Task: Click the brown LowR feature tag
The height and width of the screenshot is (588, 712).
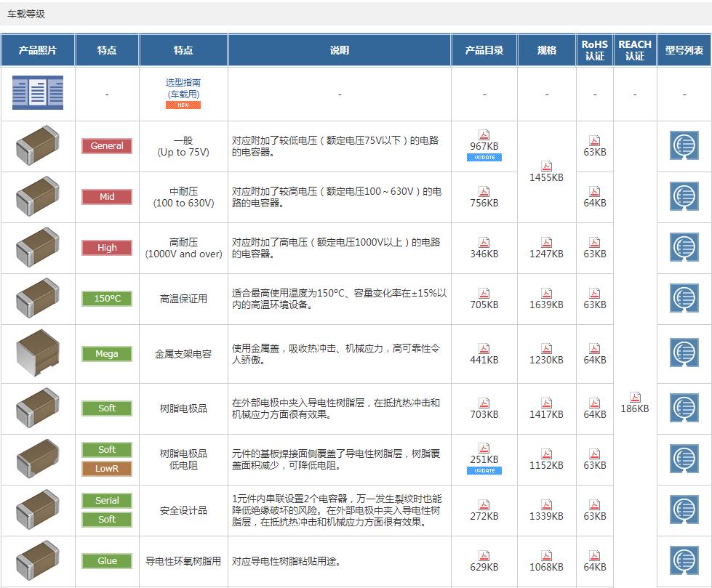Action: point(107,469)
